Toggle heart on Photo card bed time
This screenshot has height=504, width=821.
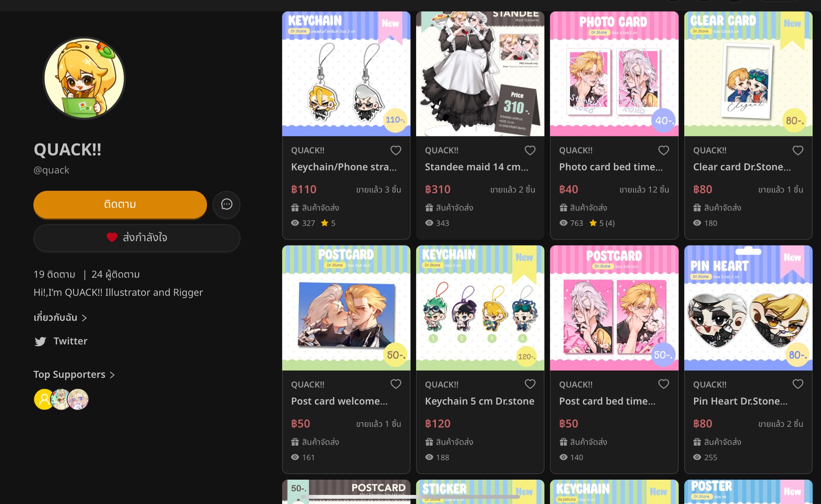(664, 151)
